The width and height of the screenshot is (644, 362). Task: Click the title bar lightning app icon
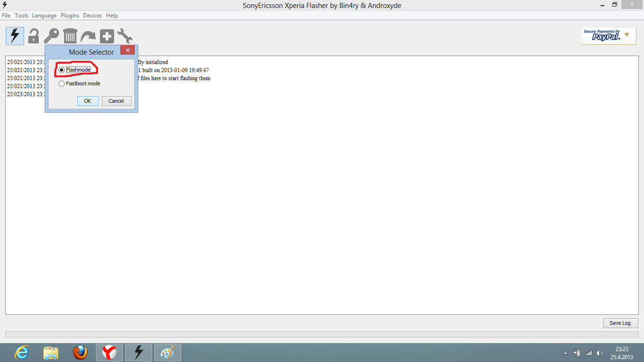pos(5,5)
